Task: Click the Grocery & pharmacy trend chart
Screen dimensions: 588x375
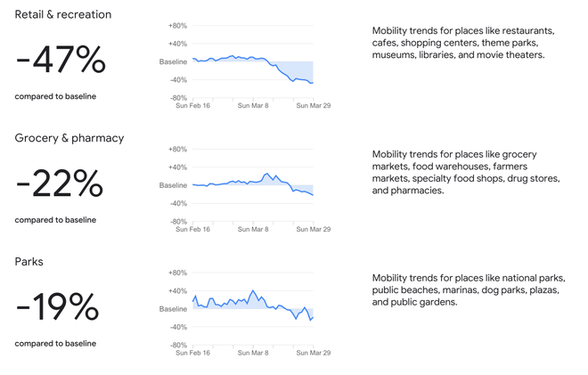Action: point(253,185)
